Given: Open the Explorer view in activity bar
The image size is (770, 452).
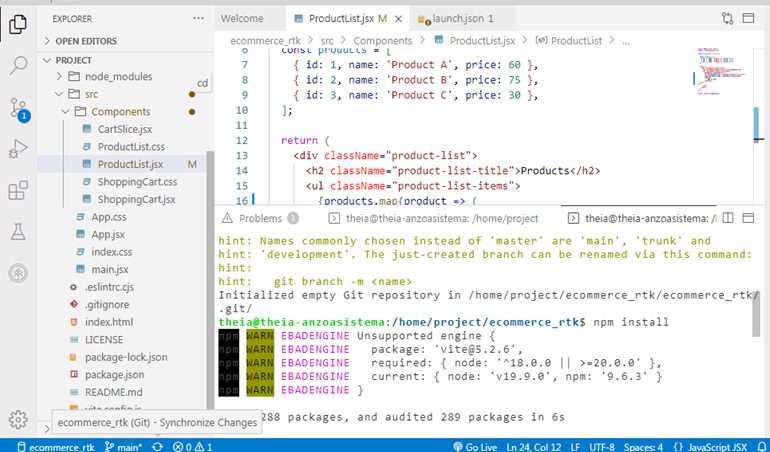Looking at the screenshot, I should (x=18, y=24).
